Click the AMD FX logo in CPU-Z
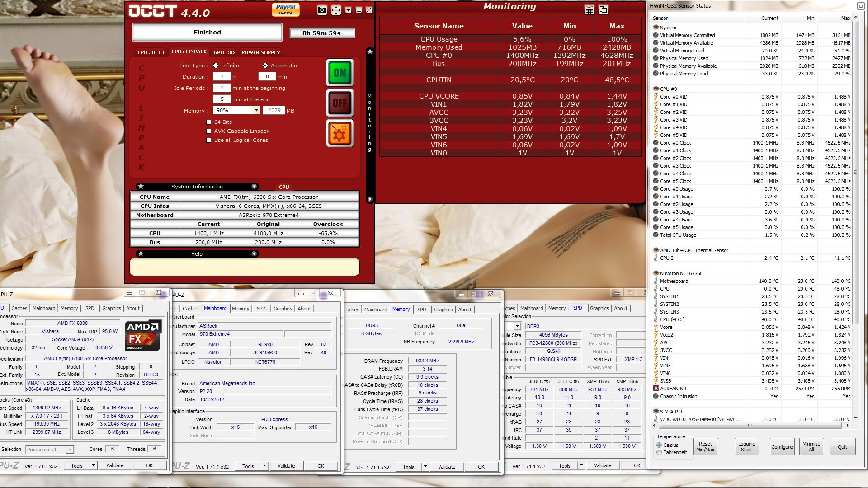 point(143,335)
